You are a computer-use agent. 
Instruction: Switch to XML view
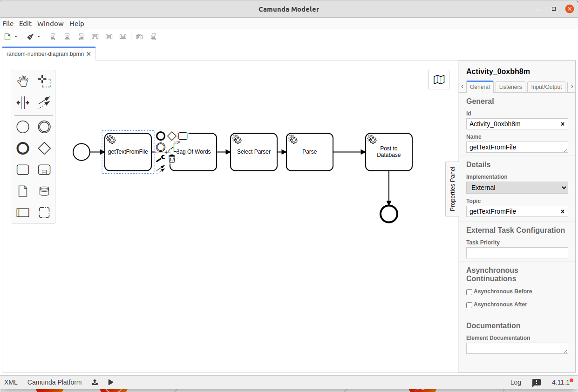11,382
